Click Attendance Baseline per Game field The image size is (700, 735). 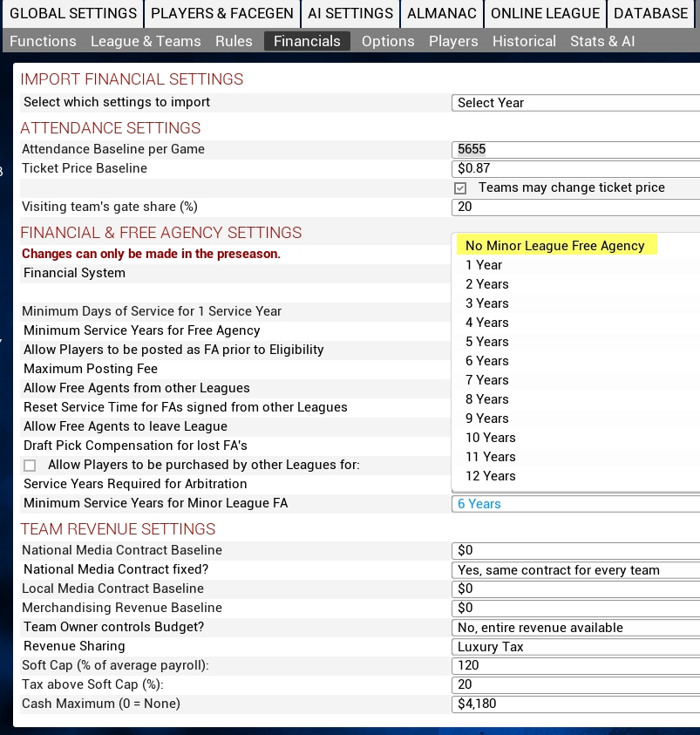click(575, 149)
